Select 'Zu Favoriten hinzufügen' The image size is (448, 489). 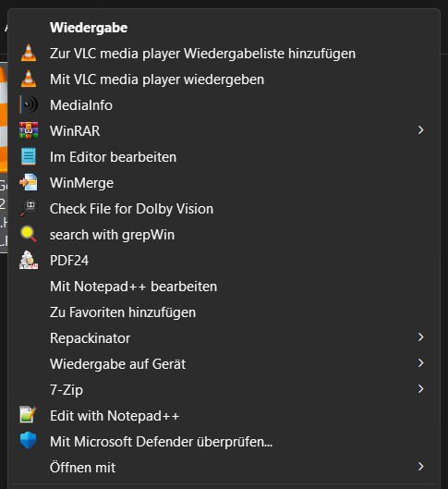click(123, 312)
